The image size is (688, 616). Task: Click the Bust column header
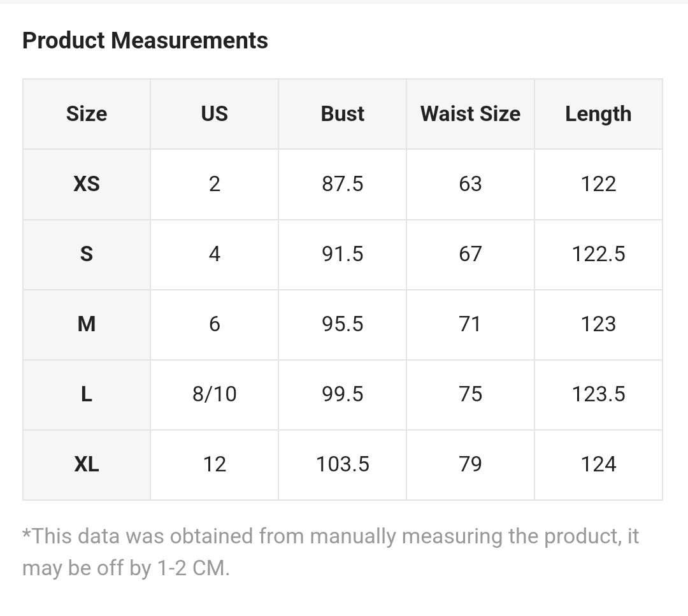pos(343,114)
